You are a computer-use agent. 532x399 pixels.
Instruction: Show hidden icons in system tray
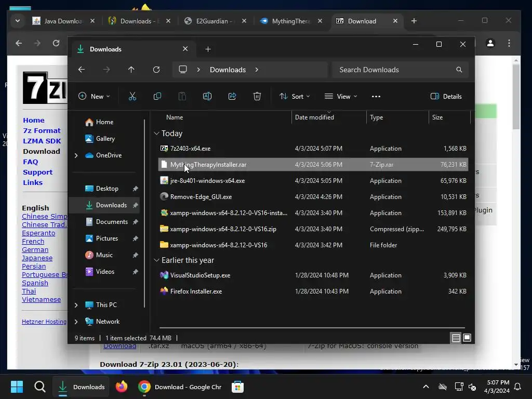pos(426,387)
